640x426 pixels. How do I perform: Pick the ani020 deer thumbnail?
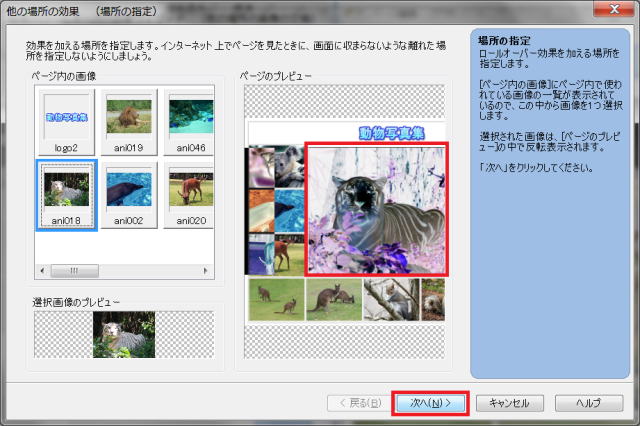tap(189, 195)
